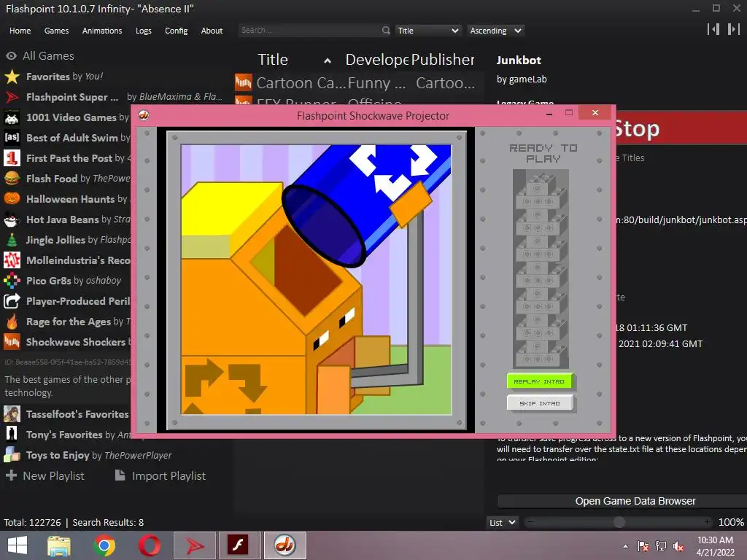This screenshot has height=560, width=747.
Task: Click the First Past the Post icon
Action: coord(12,158)
